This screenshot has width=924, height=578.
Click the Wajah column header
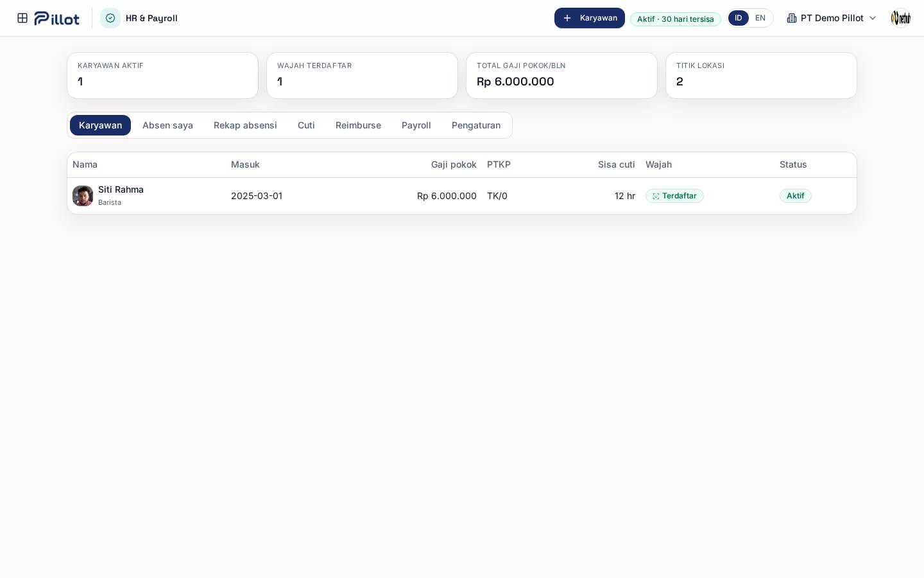coord(658,164)
